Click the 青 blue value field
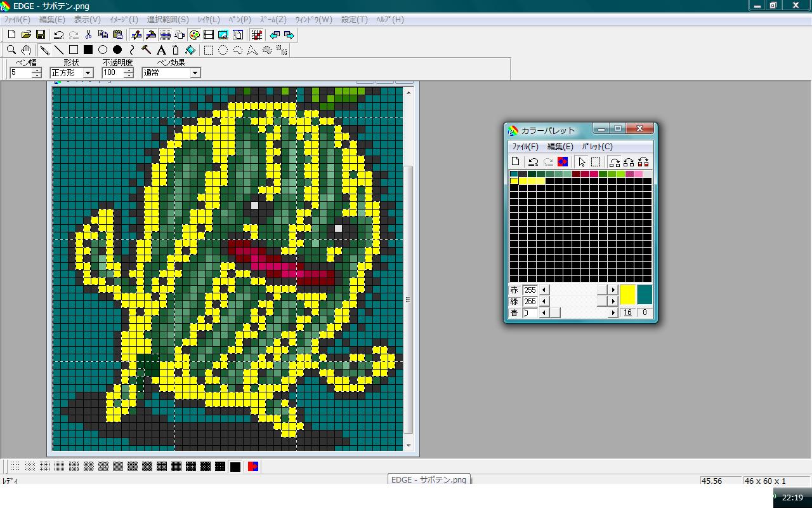 tap(530, 312)
